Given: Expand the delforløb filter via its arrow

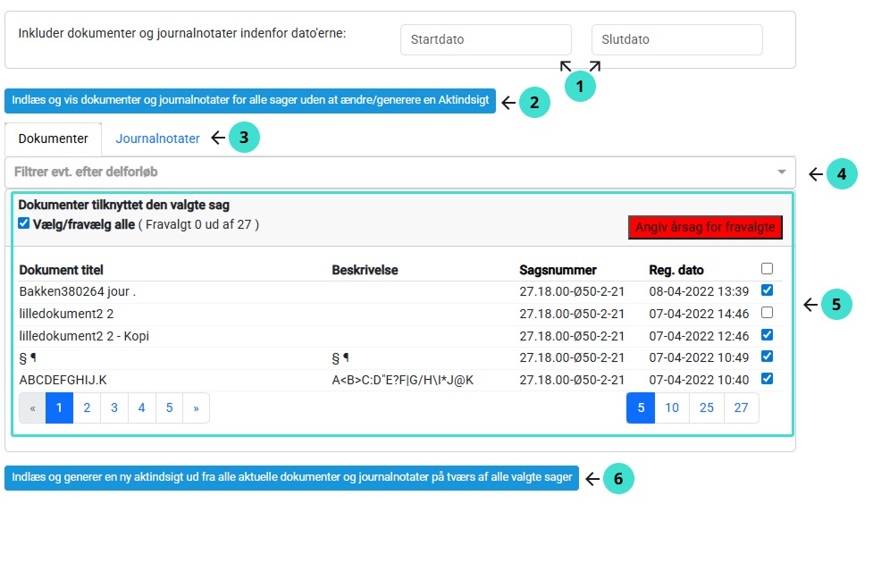Looking at the screenshot, I should [x=782, y=172].
